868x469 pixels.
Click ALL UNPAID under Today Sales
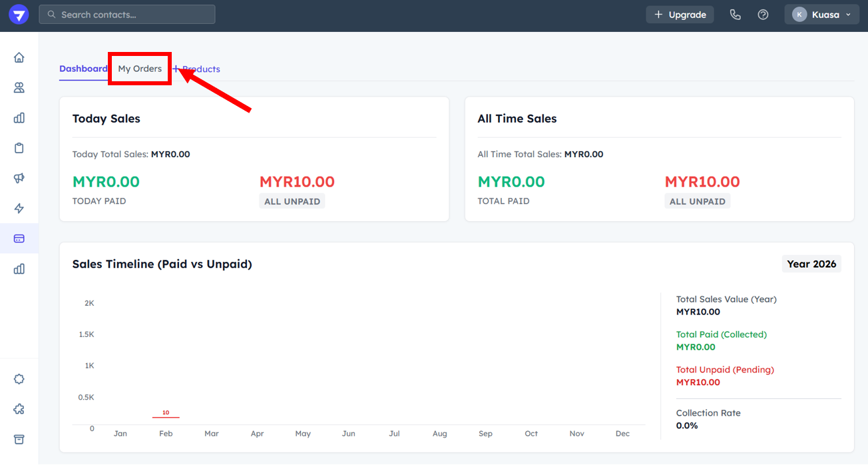(x=292, y=201)
